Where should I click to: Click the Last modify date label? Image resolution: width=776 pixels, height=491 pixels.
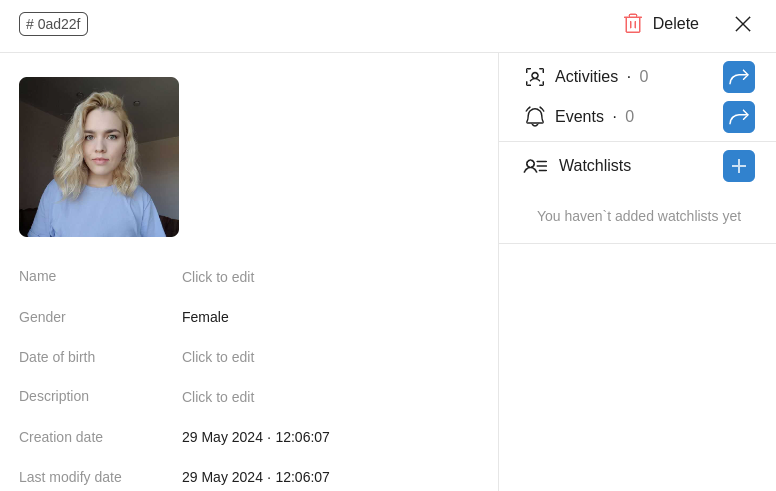[x=70, y=477]
